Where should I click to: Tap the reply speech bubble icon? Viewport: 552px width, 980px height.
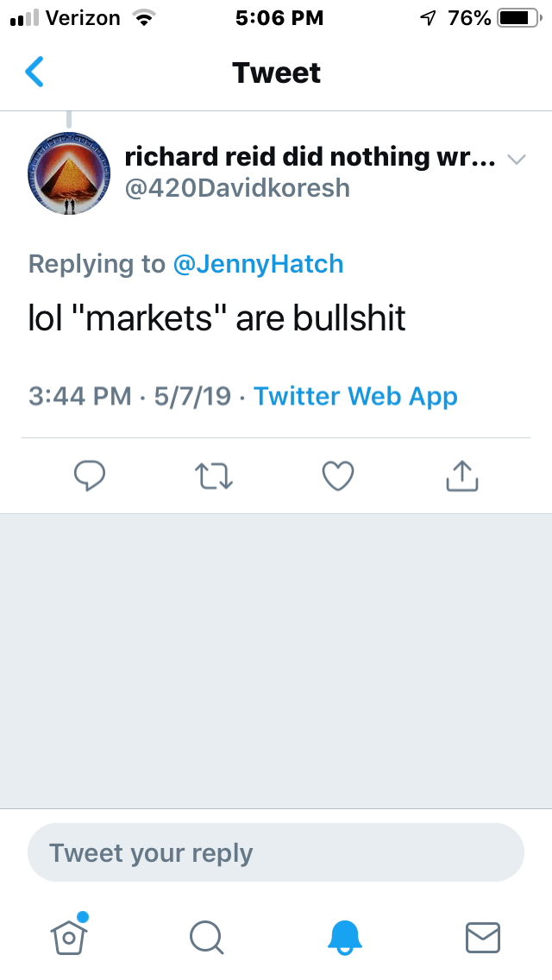click(x=90, y=475)
